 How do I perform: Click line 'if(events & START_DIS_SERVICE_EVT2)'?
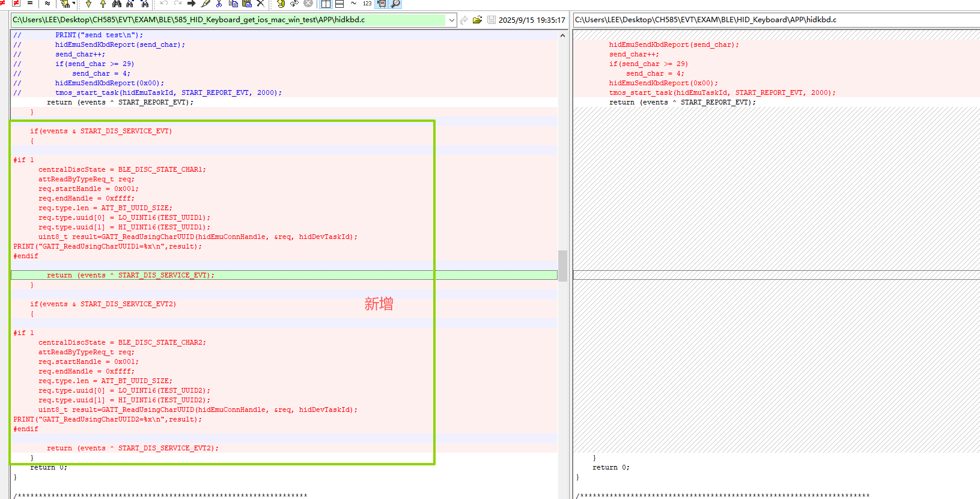point(103,304)
